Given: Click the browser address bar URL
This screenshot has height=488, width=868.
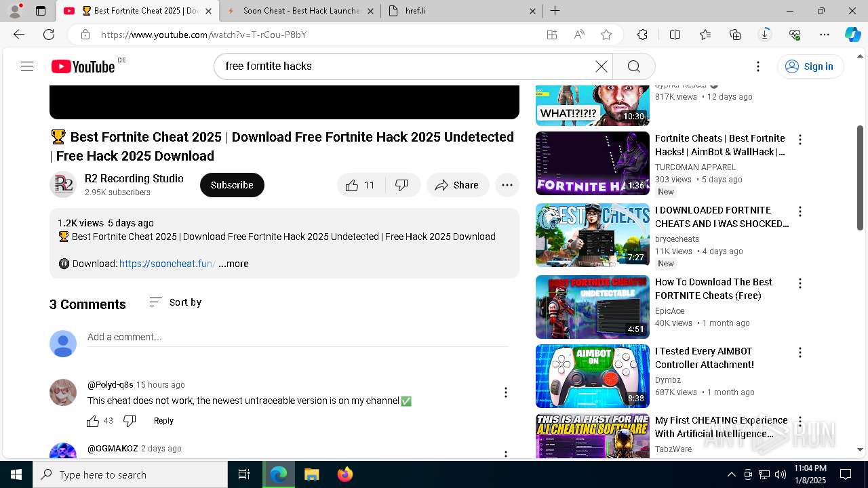Looking at the screenshot, I should (203, 35).
